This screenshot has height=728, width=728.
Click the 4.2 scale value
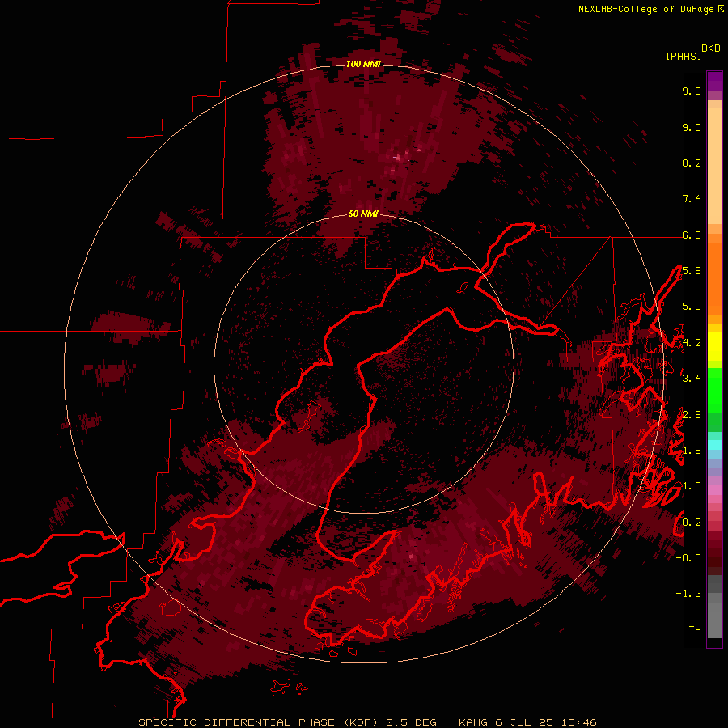(x=692, y=343)
